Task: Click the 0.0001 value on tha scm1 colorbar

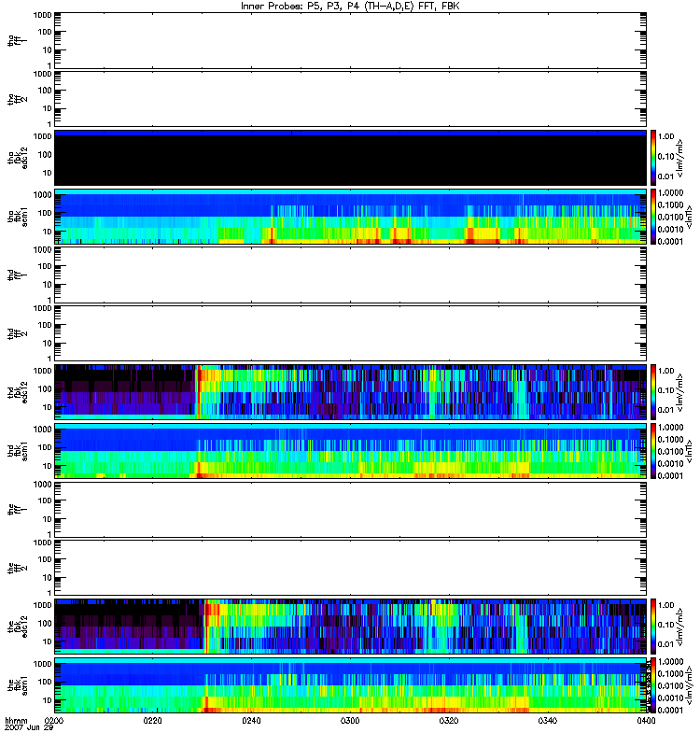Action: point(670,242)
